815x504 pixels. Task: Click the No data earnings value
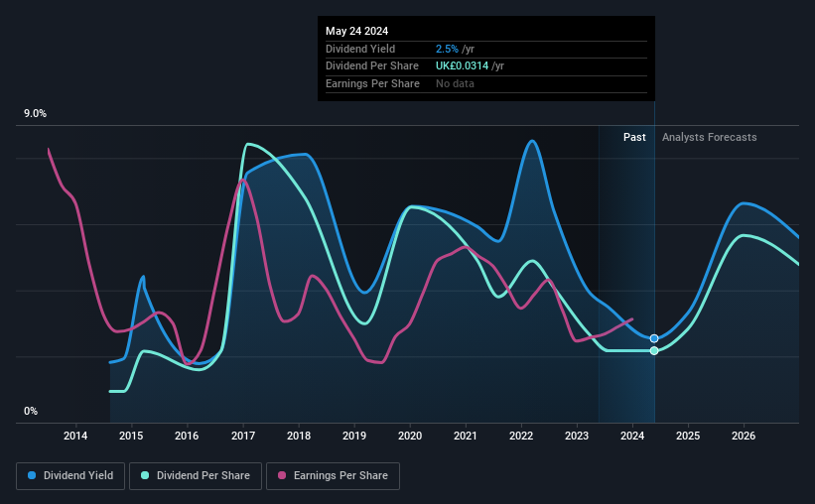(x=455, y=83)
